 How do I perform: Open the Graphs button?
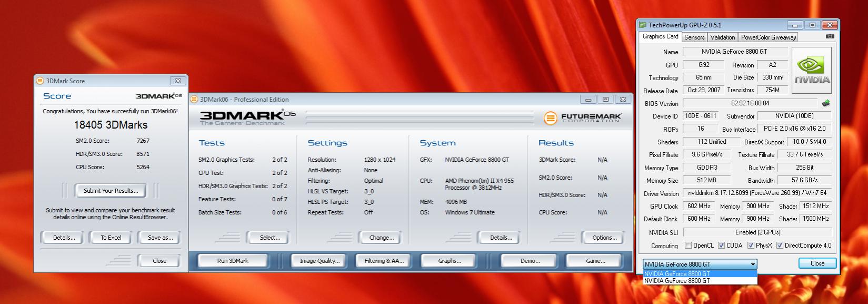(x=450, y=261)
